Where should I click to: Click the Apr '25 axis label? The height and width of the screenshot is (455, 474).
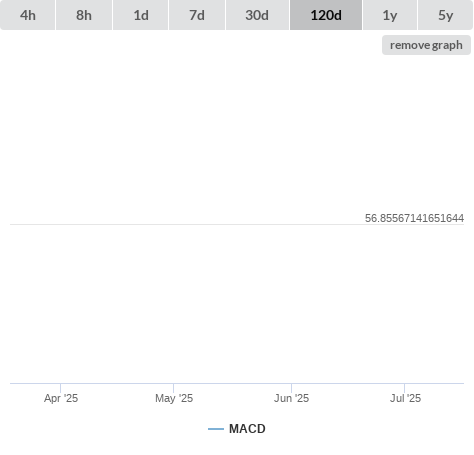(61, 398)
